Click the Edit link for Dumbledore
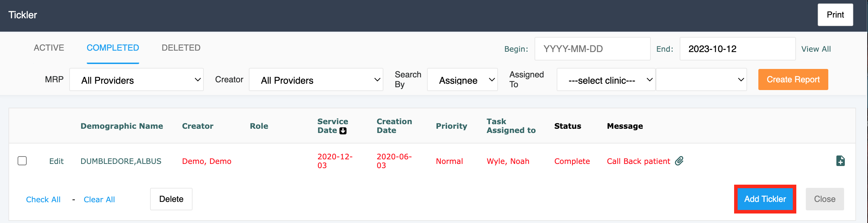This screenshot has height=223, width=868. click(56, 161)
